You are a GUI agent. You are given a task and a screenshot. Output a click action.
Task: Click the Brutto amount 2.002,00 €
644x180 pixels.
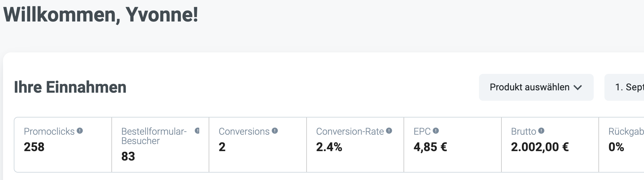540,147
